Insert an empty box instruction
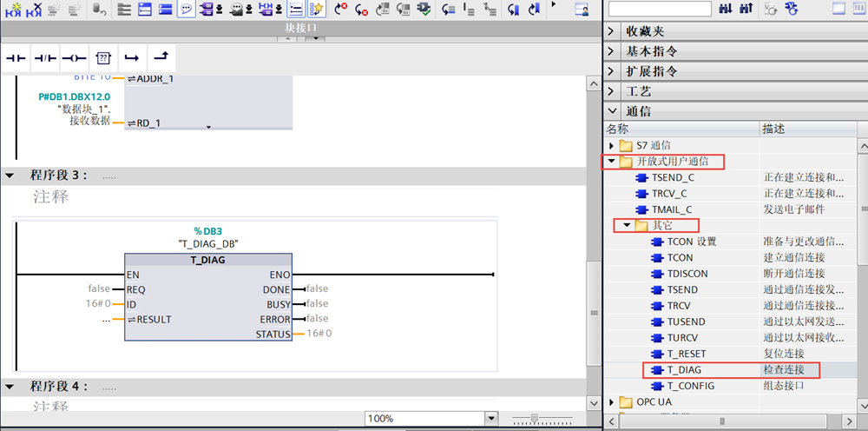This screenshot has height=431, width=868. (x=103, y=58)
